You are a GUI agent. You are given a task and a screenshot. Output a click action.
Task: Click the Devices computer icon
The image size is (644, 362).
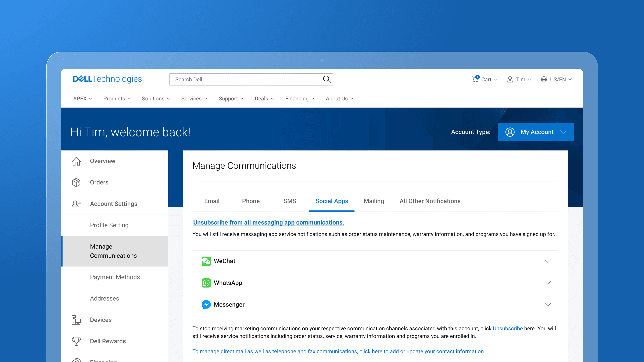(x=76, y=320)
